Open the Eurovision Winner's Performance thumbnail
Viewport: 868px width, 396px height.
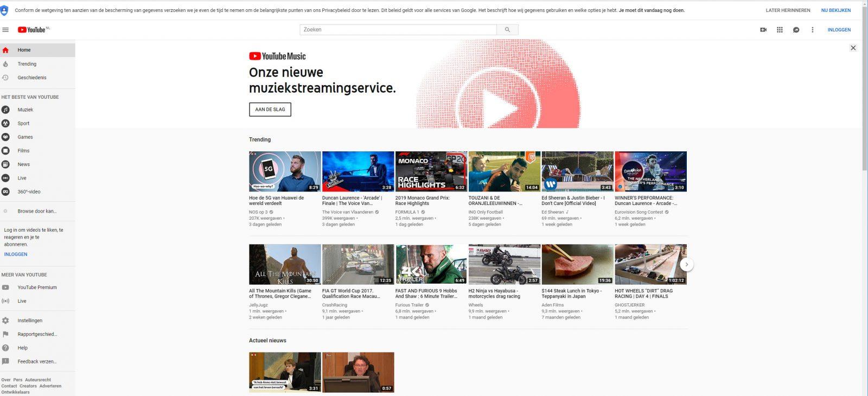tap(650, 171)
